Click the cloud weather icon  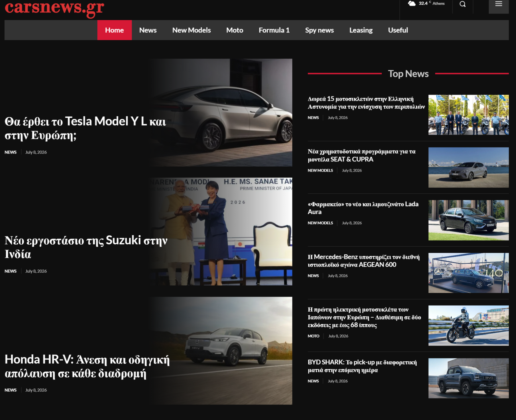pos(412,4)
